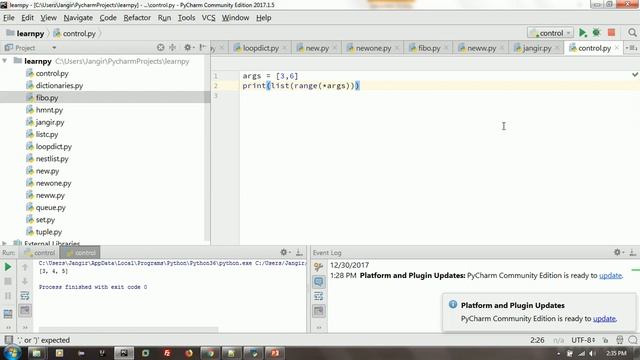The image size is (640, 360).
Task: Click cursor position 2:26 in status bar
Action: click(x=537, y=340)
